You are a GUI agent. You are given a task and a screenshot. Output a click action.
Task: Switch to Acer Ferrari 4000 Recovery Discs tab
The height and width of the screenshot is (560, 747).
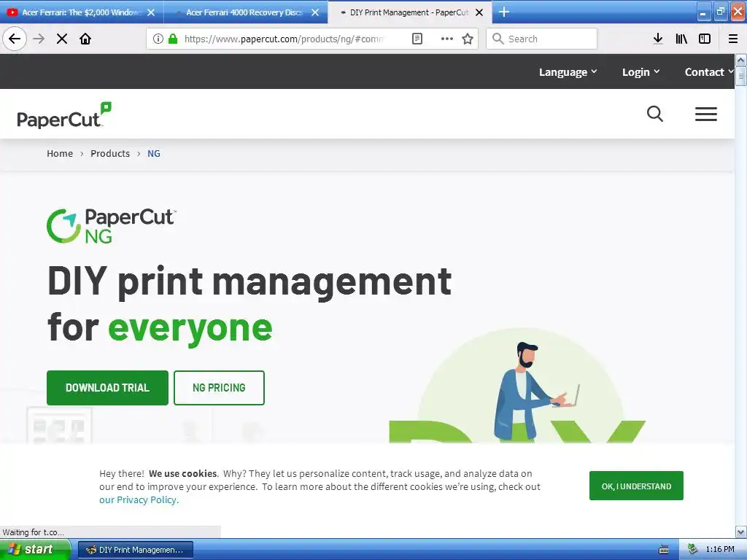(x=245, y=12)
